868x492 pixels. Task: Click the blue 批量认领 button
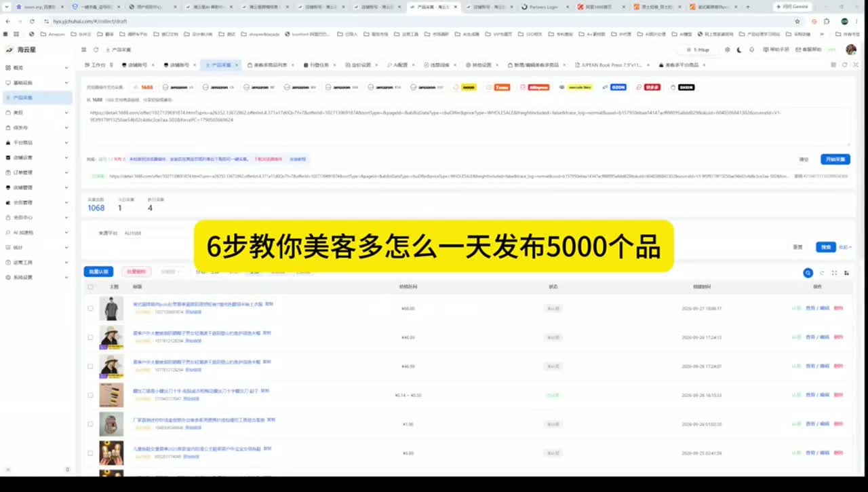[98, 271]
